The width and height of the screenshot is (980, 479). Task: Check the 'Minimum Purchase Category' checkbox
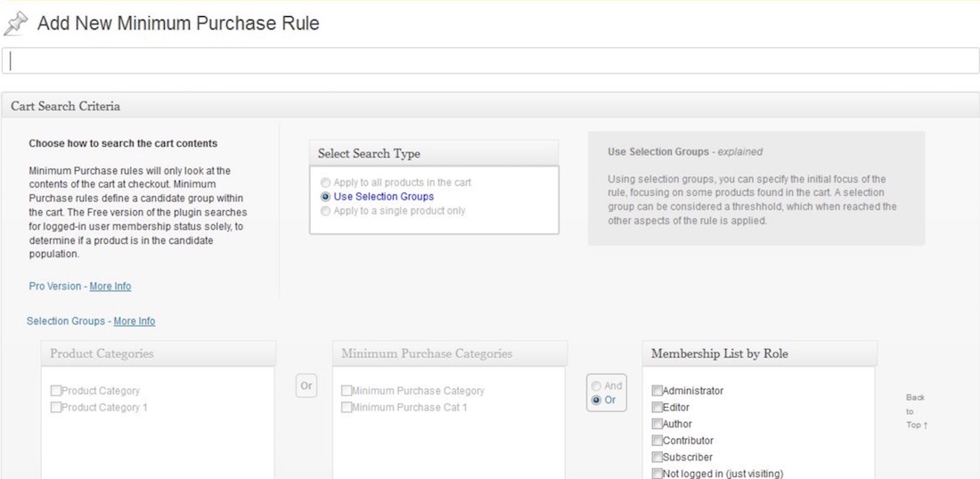[347, 391]
